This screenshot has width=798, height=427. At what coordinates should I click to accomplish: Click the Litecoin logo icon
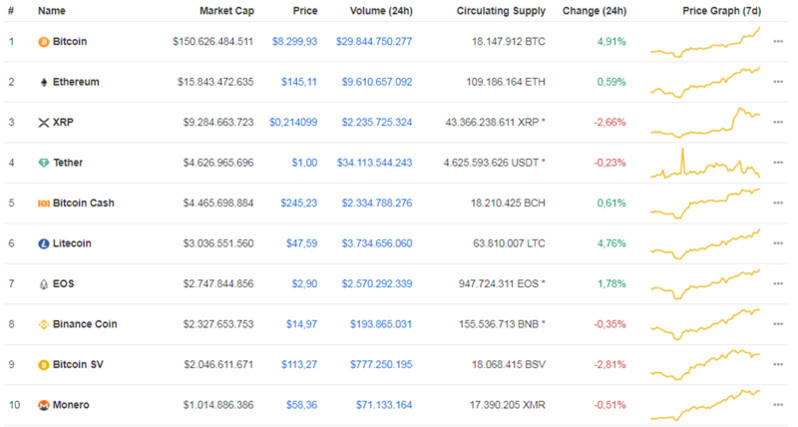coord(43,243)
